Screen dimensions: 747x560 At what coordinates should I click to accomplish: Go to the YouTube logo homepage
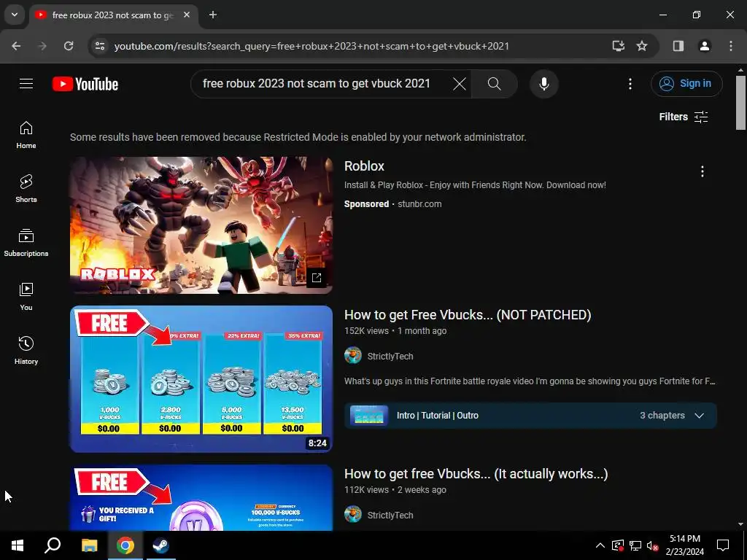coord(85,84)
